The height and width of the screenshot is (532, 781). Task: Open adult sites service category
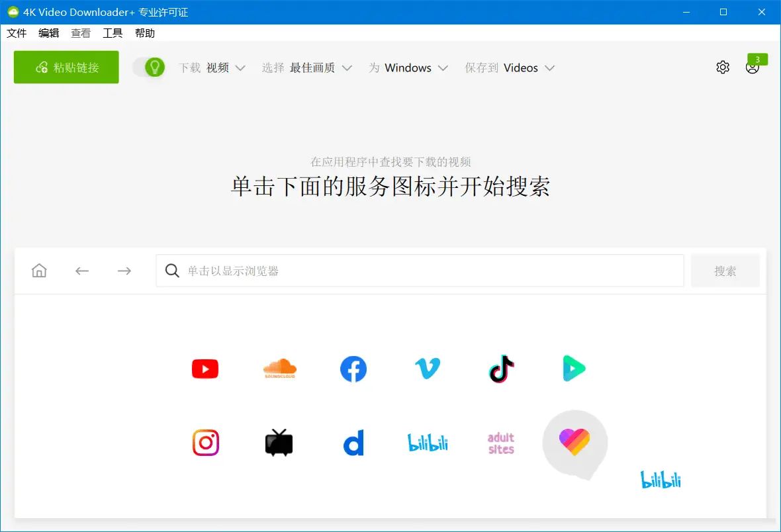500,441
